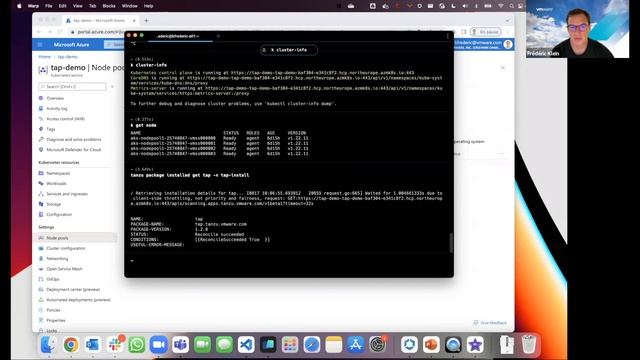Launch Safari from the Dock
Viewport: 640px width, 360px height.
[312, 345]
